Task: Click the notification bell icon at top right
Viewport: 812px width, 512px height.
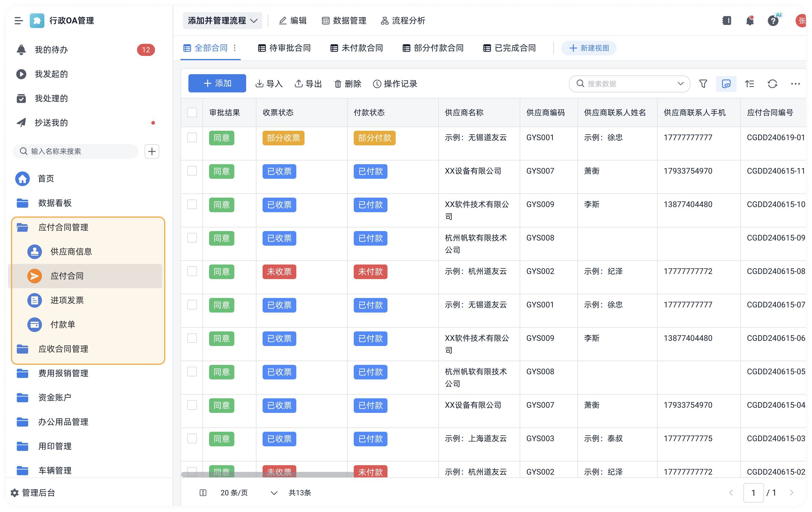Action: pos(750,21)
